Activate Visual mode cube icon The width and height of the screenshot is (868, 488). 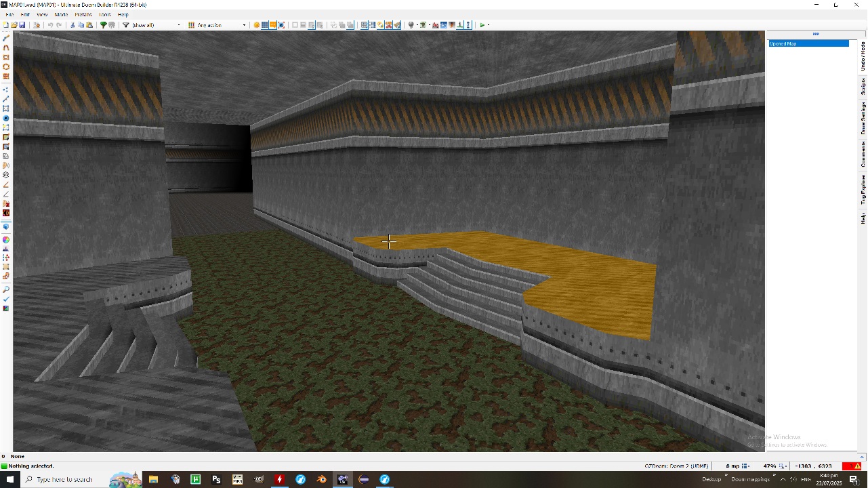(x=6, y=227)
